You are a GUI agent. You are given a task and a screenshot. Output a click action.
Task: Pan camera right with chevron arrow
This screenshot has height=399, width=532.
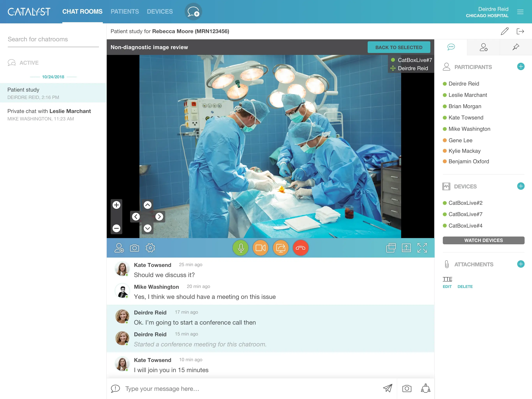point(159,217)
